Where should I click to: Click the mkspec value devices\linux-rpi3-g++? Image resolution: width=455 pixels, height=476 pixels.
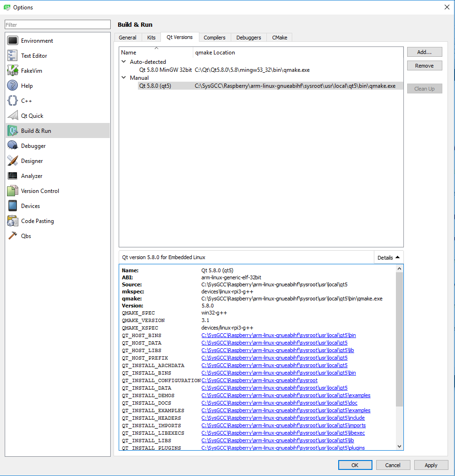(227, 292)
